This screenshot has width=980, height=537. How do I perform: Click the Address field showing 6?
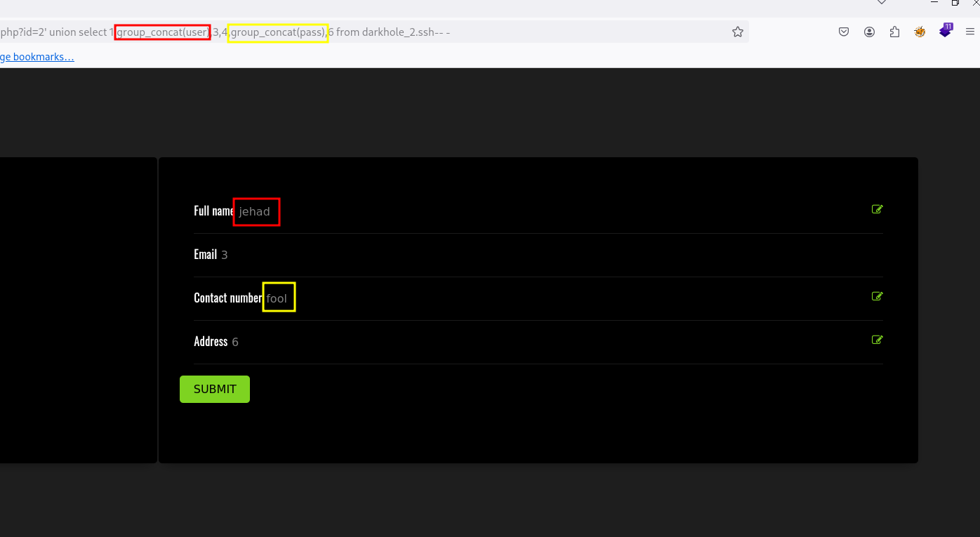(235, 342)
